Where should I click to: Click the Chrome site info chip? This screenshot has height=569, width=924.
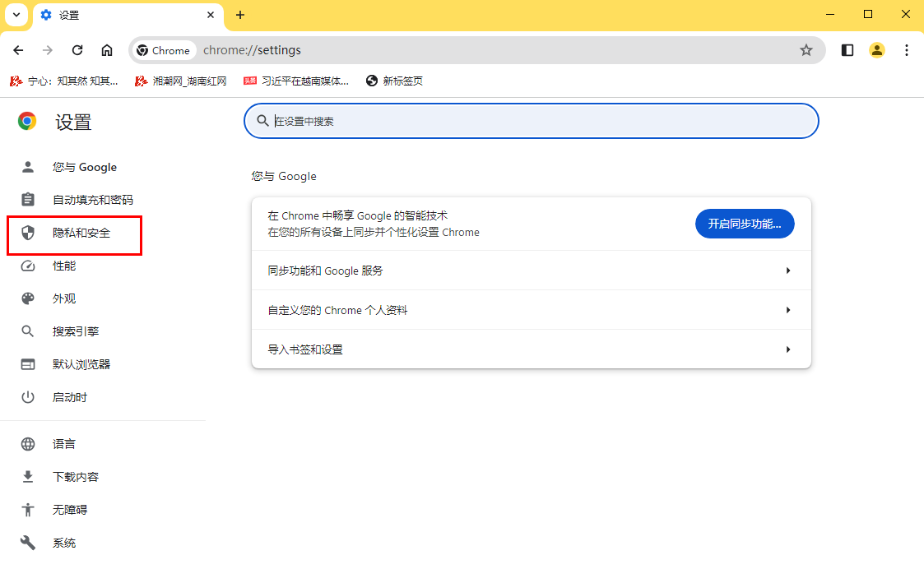tap(163, 50)
